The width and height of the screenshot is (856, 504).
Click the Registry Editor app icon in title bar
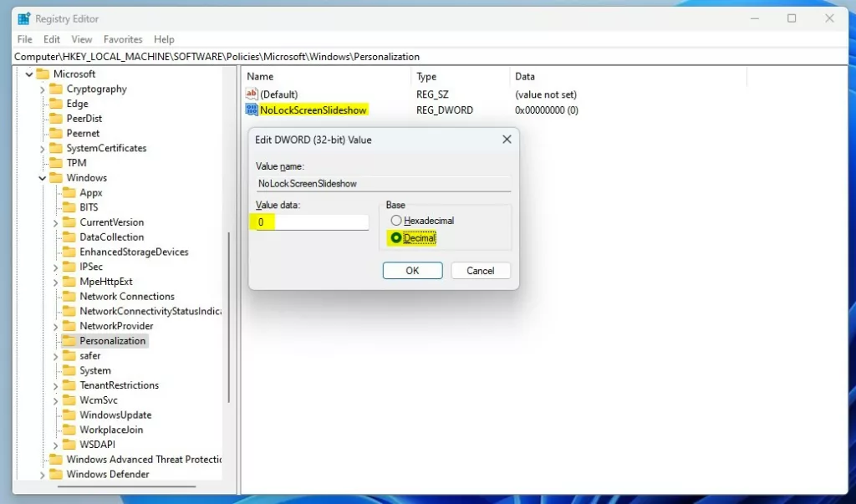click(x=24, y=18)
